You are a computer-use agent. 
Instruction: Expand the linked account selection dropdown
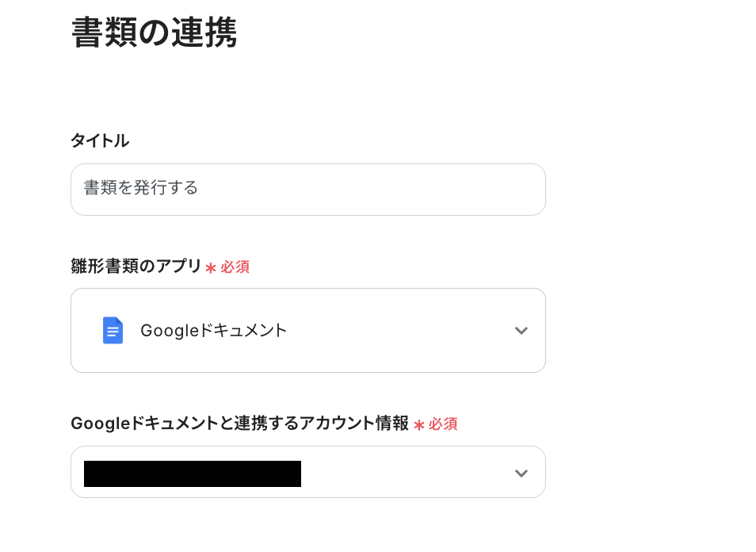pyautogui.click(x=307, y=472)
